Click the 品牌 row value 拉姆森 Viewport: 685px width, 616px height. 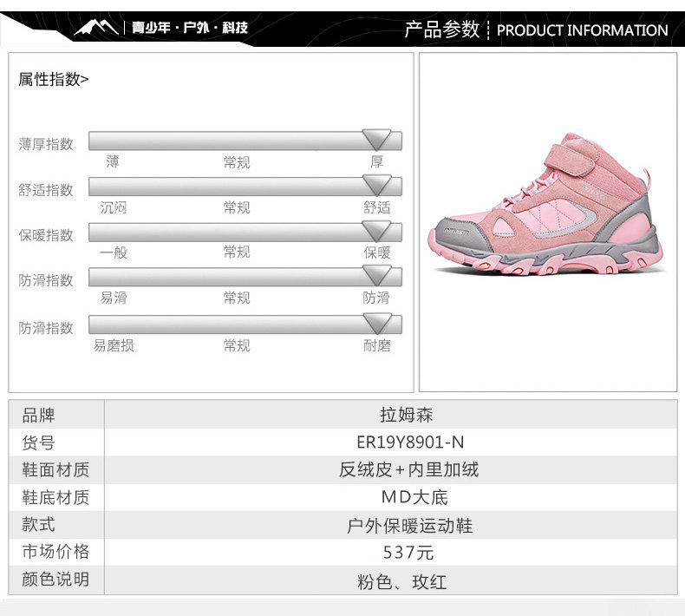(x=407, y=415)
